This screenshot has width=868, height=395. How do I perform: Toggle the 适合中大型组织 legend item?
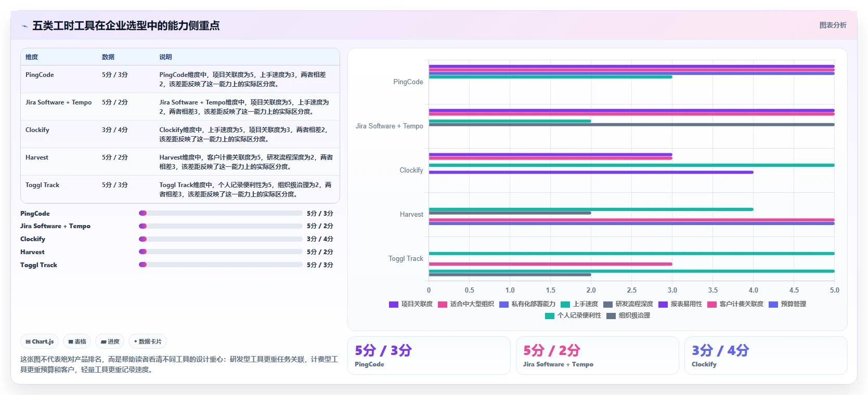pyautogui.click(x=466, y=304)
